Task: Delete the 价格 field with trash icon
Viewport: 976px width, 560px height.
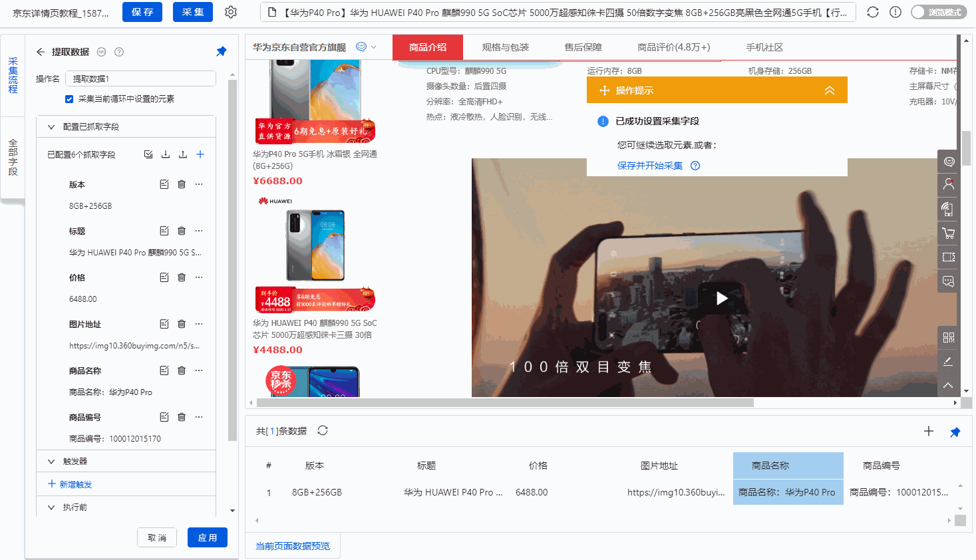Action: coord(182,277)
